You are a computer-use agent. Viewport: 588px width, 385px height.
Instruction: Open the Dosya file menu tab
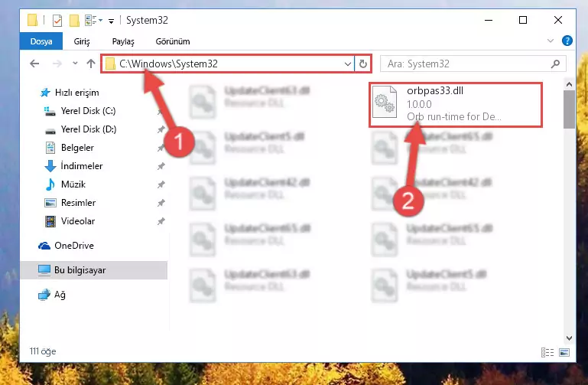tap(41, 41)
